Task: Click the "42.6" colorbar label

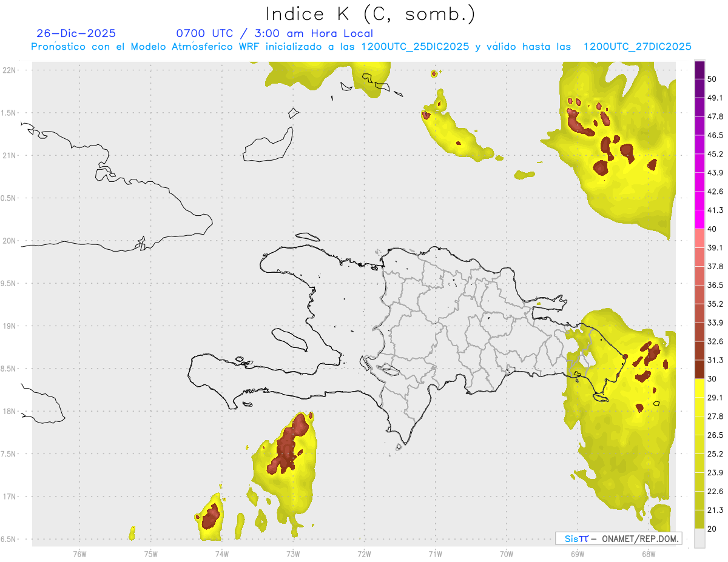Action: (715, 192)
